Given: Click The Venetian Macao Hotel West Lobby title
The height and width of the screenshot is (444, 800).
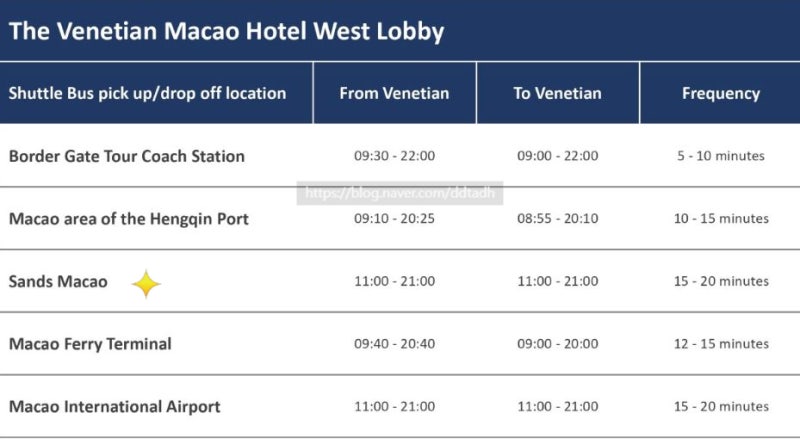Looking at the screenshot, I should pos(227,32).
